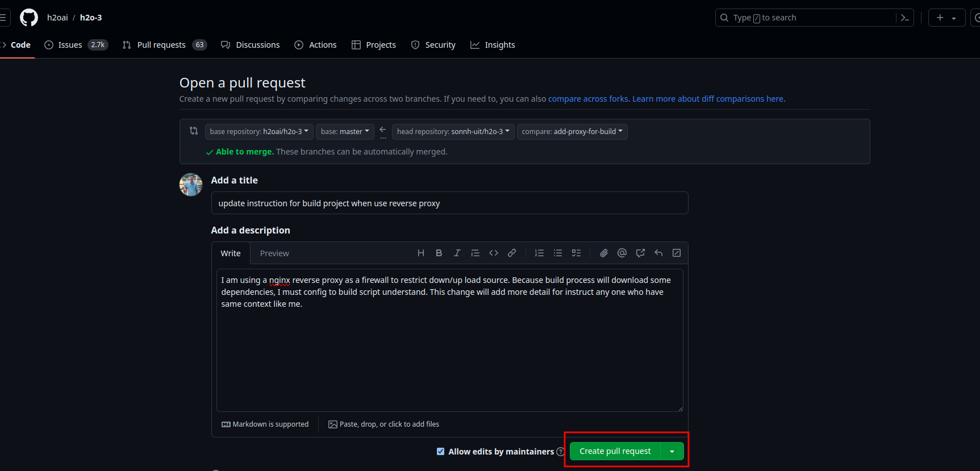Screen dimensions: 980x471
Task: Open the Code tab
Action: point(18,45)
